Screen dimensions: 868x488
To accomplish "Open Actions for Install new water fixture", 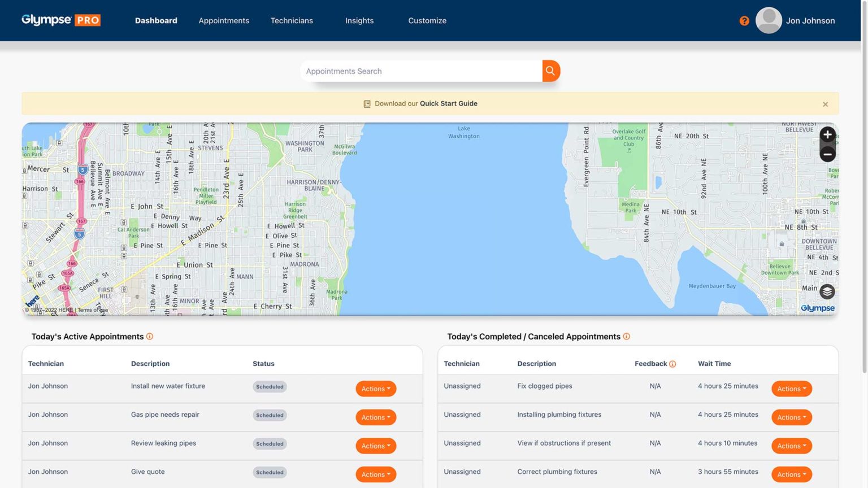I will (x=375, y=389).
